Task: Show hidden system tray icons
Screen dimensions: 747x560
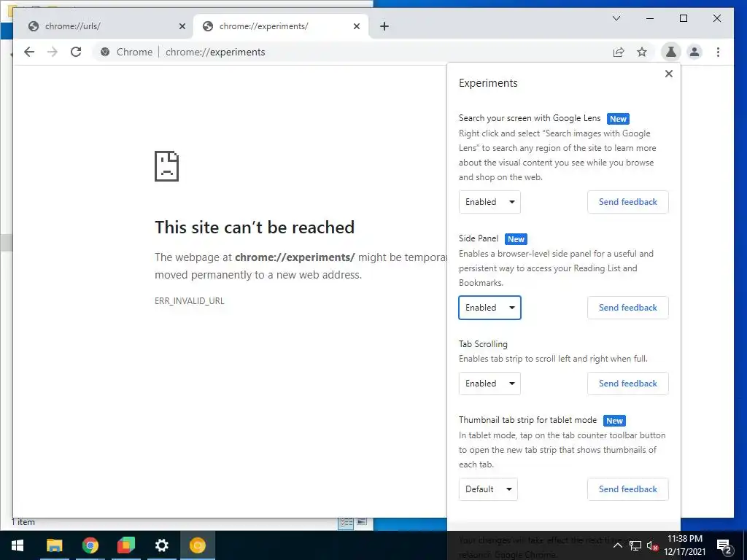Action: [x=617, y=545]
